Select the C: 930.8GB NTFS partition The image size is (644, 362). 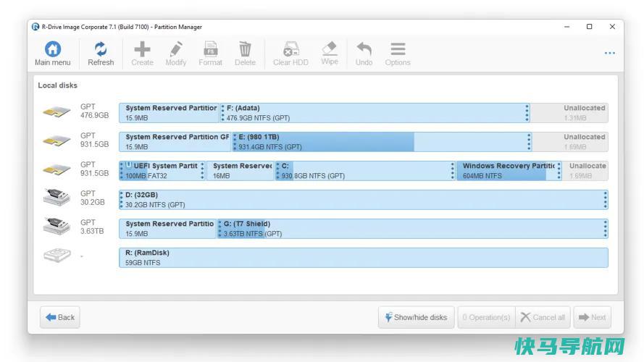point(365,171)
